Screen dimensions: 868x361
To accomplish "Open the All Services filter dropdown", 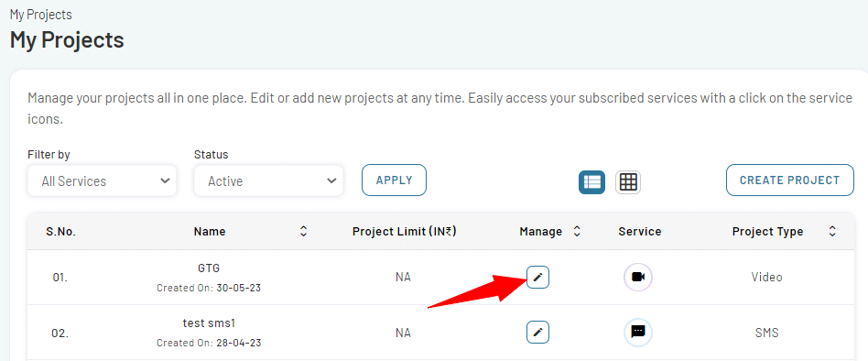I will coord(102,180).
